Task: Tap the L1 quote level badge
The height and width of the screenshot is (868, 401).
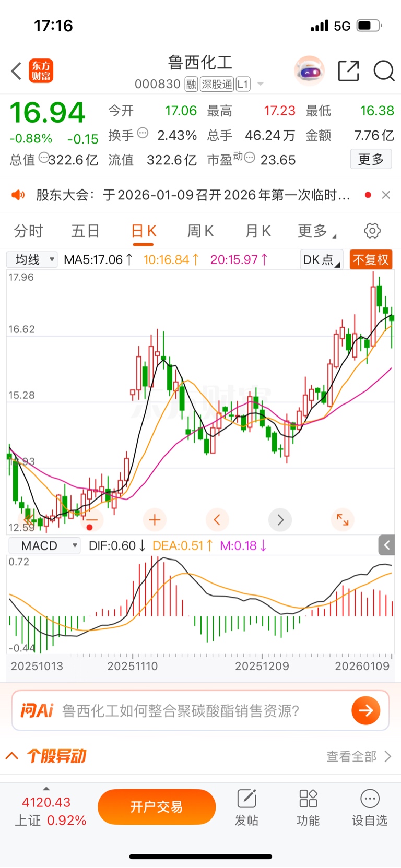Action: (243, 84)
